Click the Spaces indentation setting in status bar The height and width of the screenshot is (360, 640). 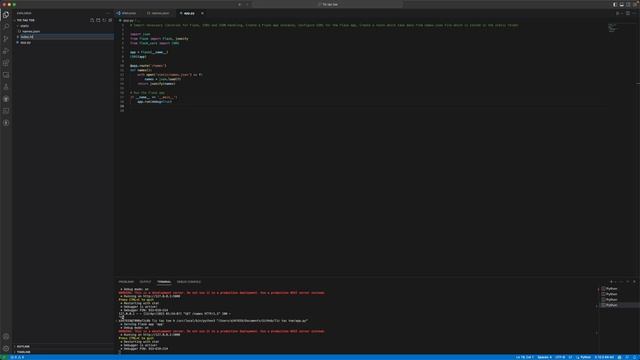tap(544, 357)
